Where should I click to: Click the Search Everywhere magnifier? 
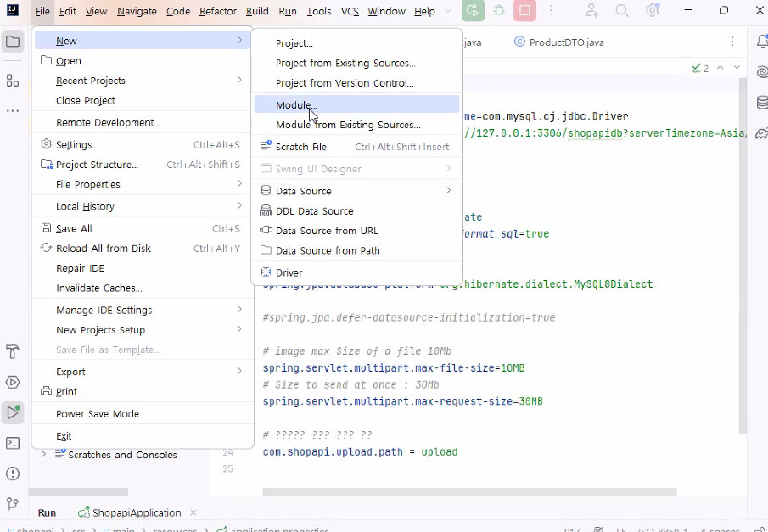click(x=622, y=11)
